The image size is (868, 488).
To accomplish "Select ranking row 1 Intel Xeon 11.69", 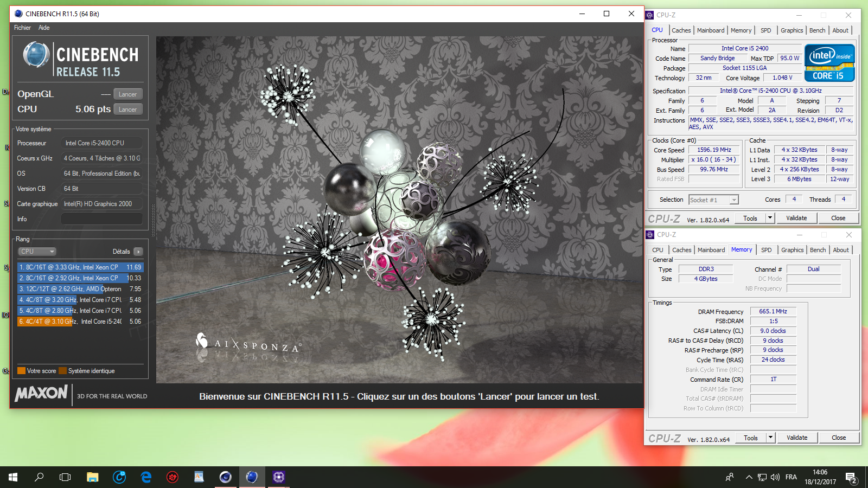I will click(80, 267).
